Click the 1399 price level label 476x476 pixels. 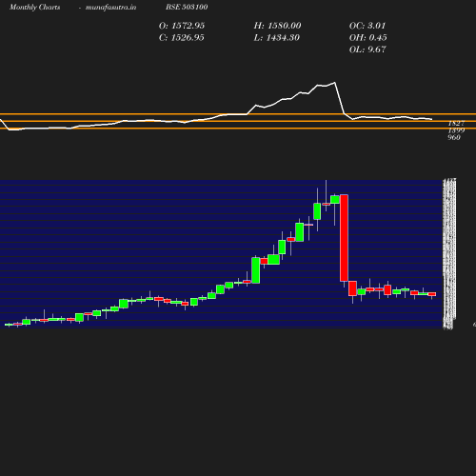coord(456,130)
